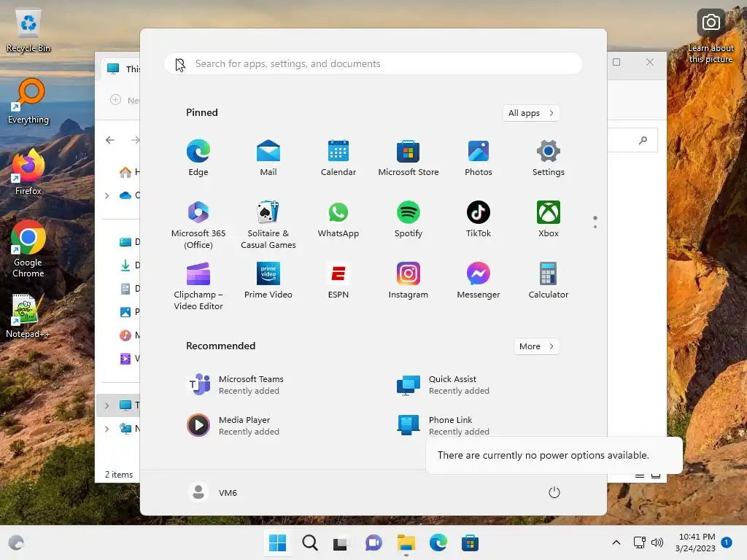The height and width of the screenshot is (560, 747).
Task: Open the clock and date in the taskbar
Action: (695, 542)
